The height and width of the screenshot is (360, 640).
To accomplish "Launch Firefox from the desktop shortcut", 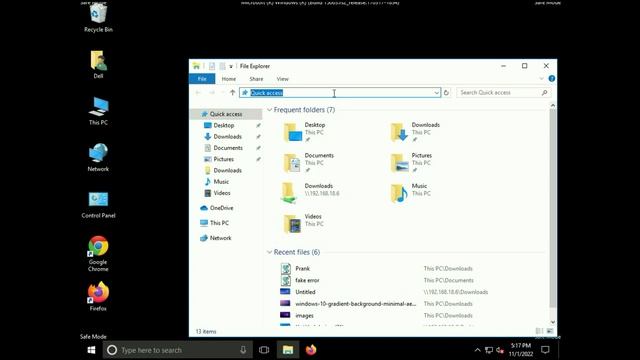I will click(98, 297).
